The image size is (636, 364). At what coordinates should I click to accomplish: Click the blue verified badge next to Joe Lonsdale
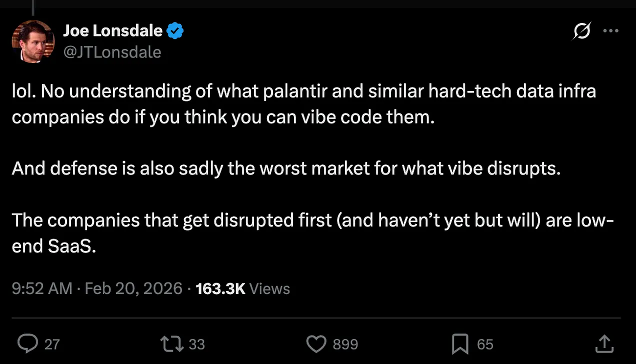click(174, 30)
